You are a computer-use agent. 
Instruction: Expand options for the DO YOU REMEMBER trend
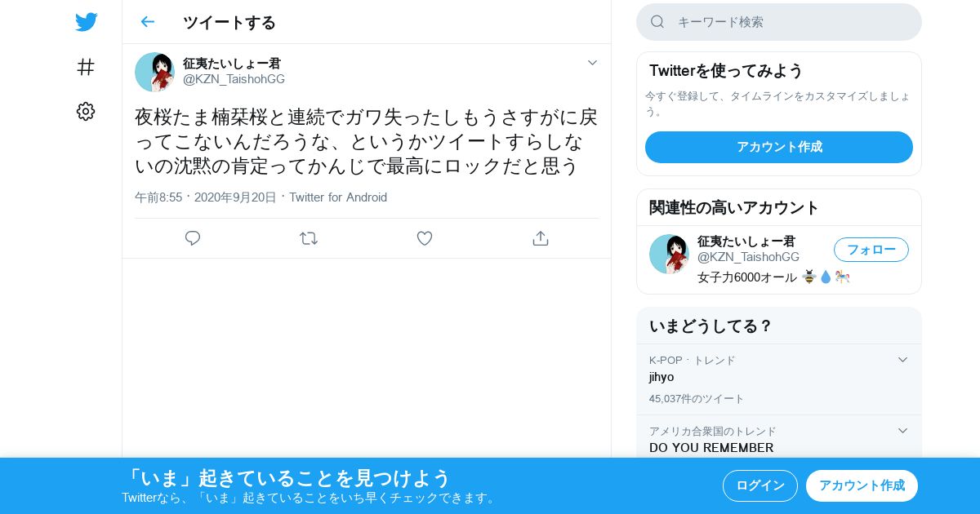tap(902, 431)
